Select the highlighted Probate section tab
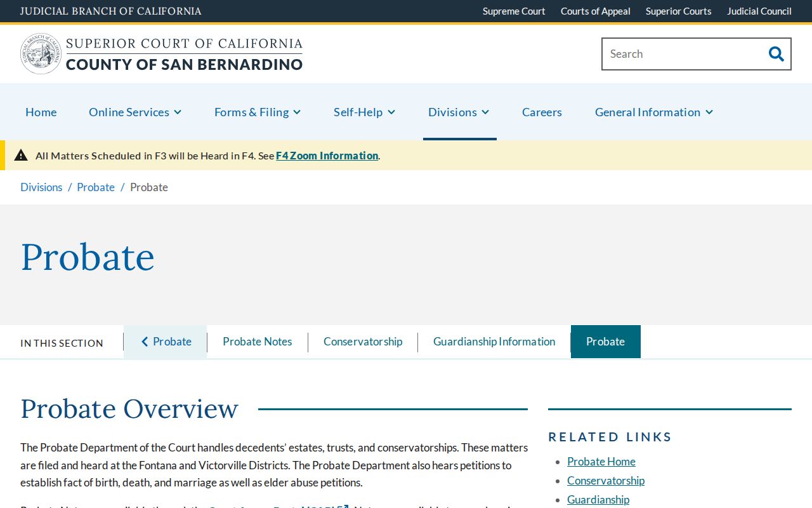This screenshot has width=812, height=508. (606, 342)
